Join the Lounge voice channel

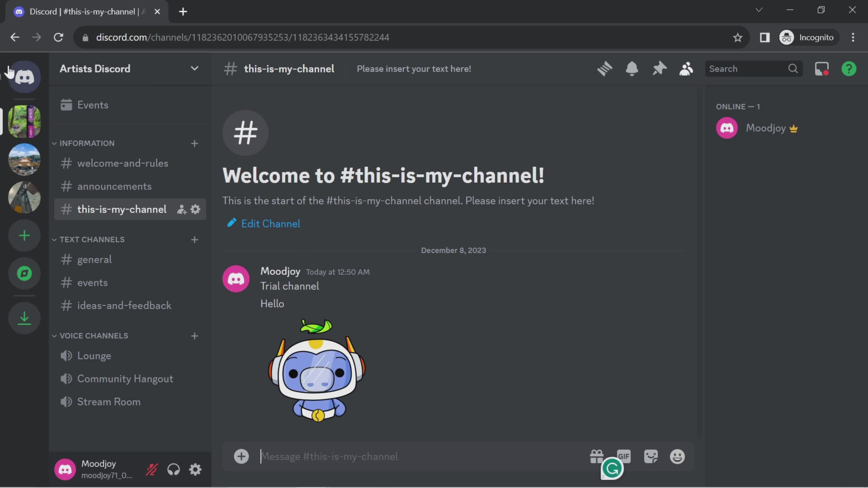pos(130,356)
